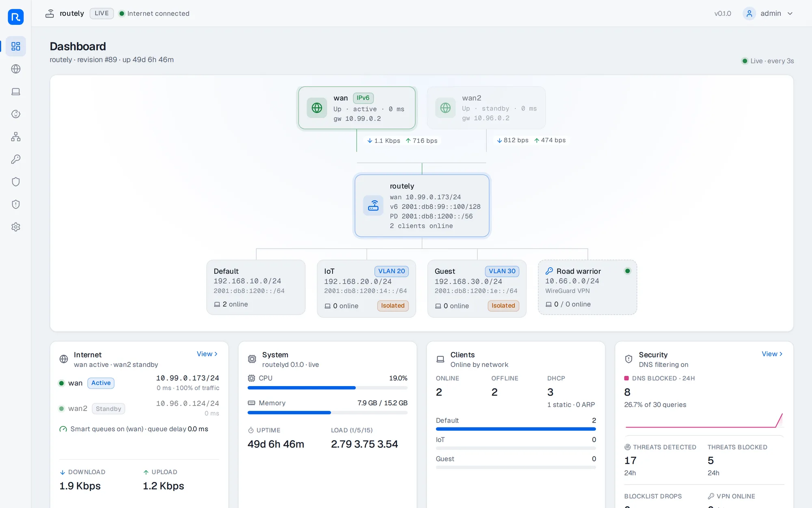
Task: Open the admin account dropdown chevron
Action: click(x=790, y=13)
